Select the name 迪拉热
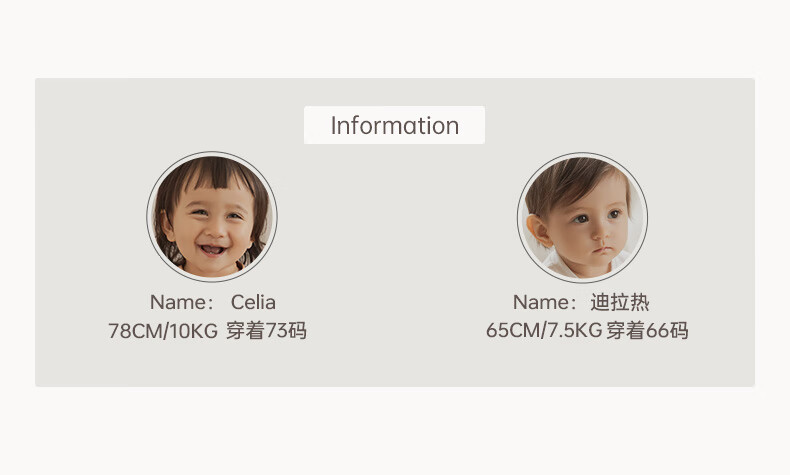Viewport: 790px width, 475px height. (619, 302)
